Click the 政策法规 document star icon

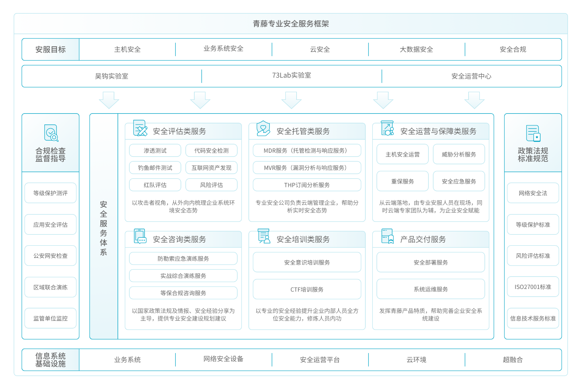[533, 133]
